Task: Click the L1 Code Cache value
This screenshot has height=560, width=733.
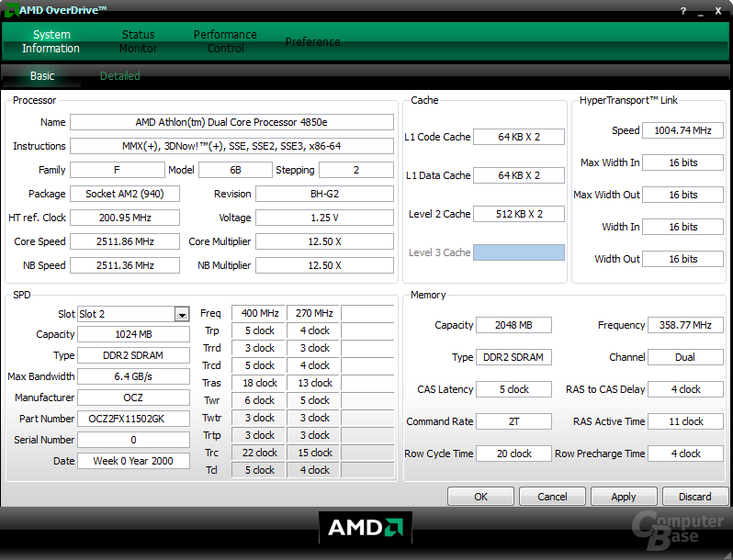Action: point(519,137)
